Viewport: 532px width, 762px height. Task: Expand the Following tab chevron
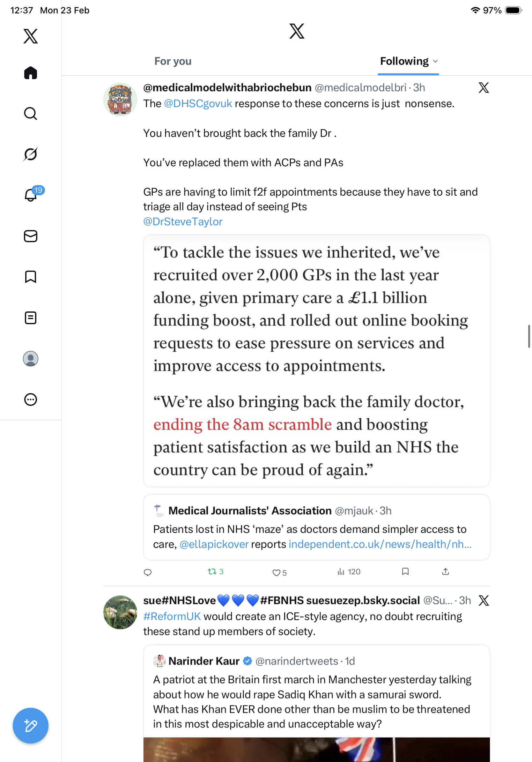[x=435, y=61]
